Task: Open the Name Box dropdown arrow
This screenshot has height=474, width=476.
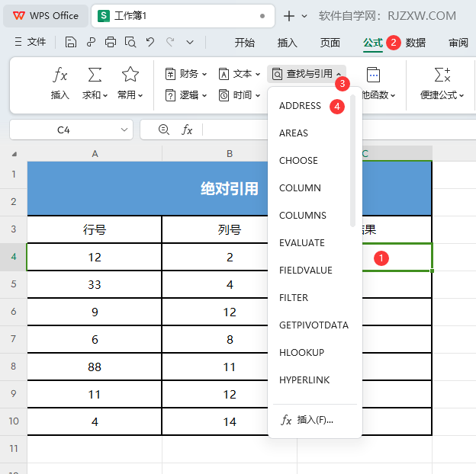Action: click(x=125, y=130)
